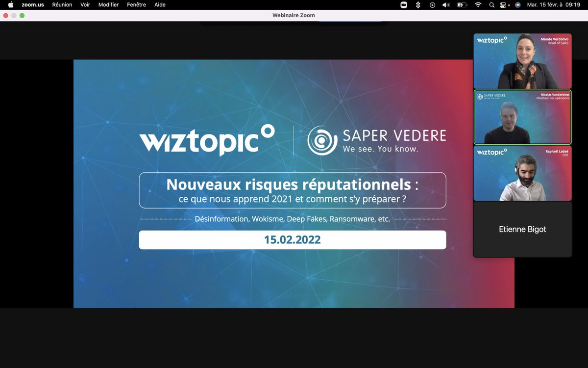Click the Dropbox icon in menu bar
588x368 pixels.
418,4
